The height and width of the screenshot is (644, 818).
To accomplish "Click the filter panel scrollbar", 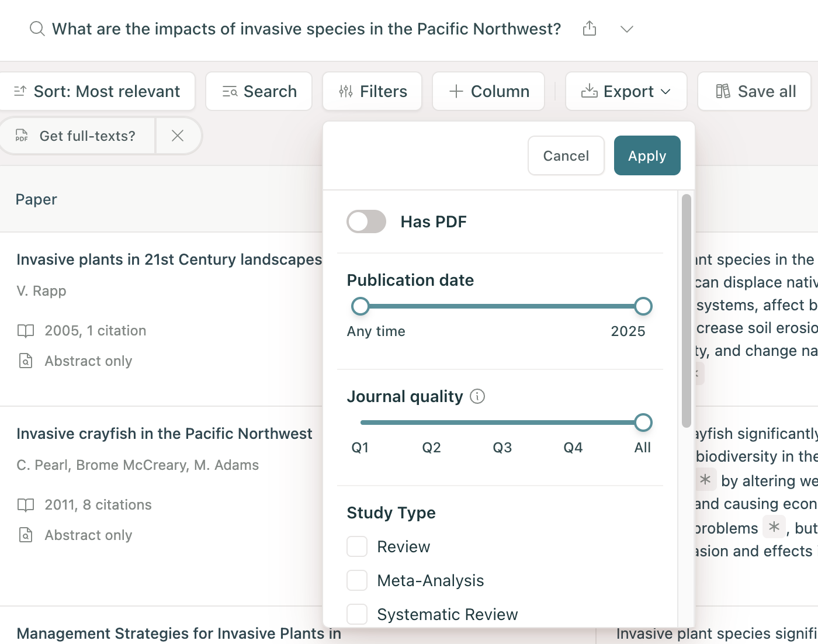I will pyautogui.click(x=687, y=310).
